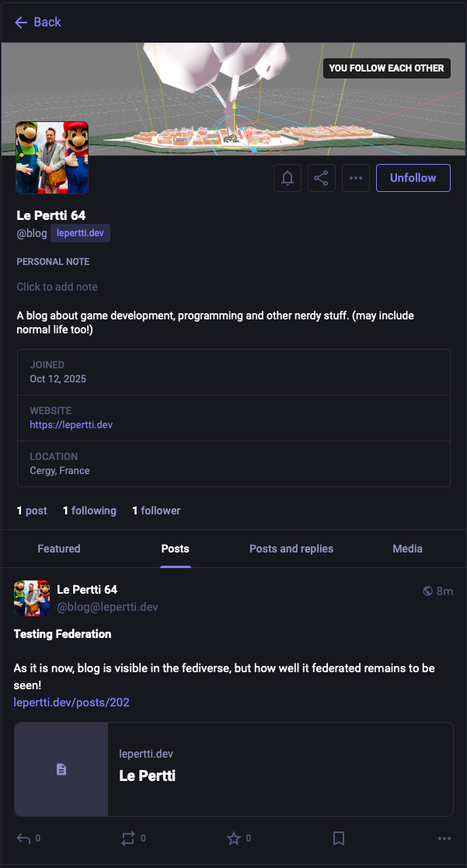Open the Media tab

[x=407, y=549]
